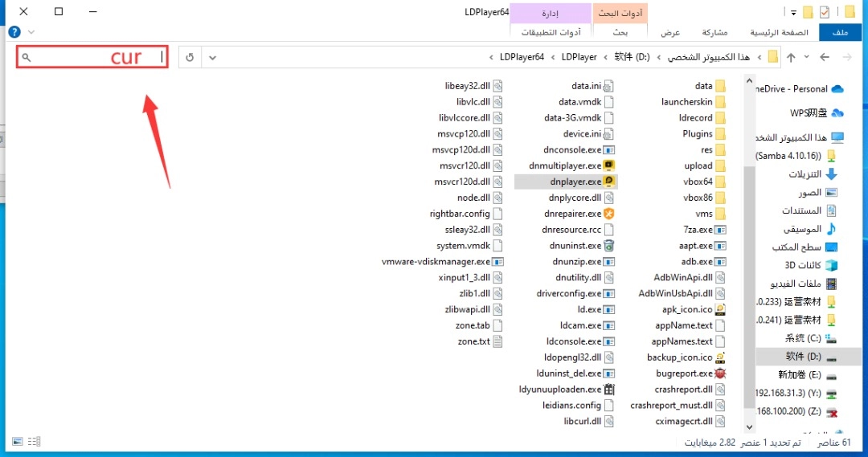Open the مشاركة (Share) tab
This screenshot has height=457, width=868.
714,32
